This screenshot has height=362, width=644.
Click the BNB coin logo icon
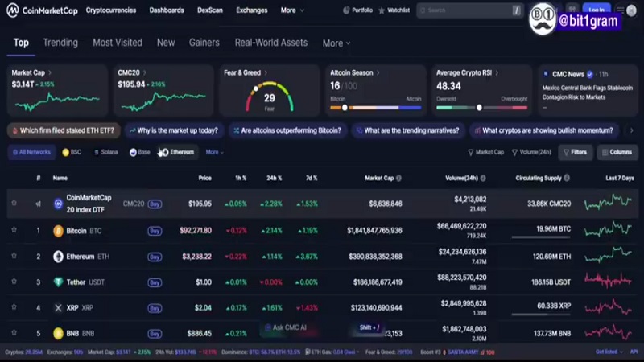[x=58, y=333]
